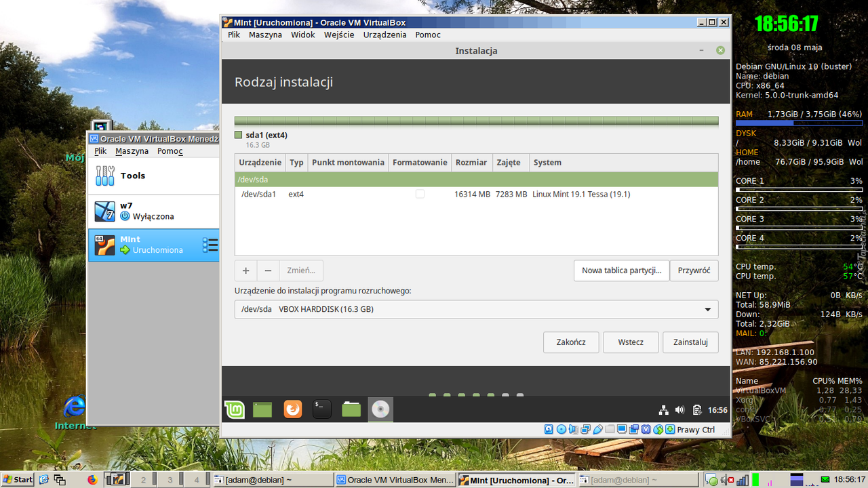Viewport: 868px width, 488px height.
Task: Click Nowa tablica partycji button
Action: (x=621, y=270)
